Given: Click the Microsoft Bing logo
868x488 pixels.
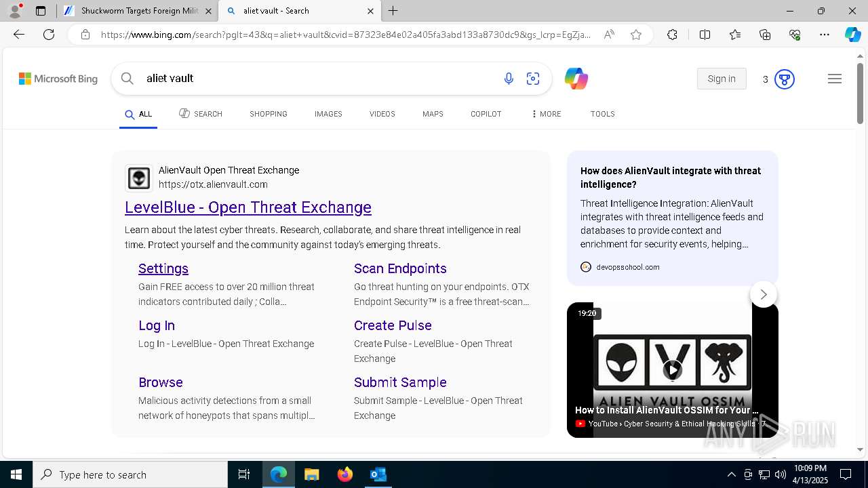Looking at the screenshot, I should pos(58,79).
